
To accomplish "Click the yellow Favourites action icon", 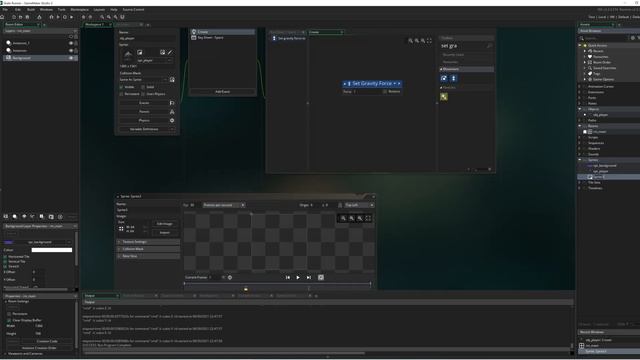I will coord(444,97).
